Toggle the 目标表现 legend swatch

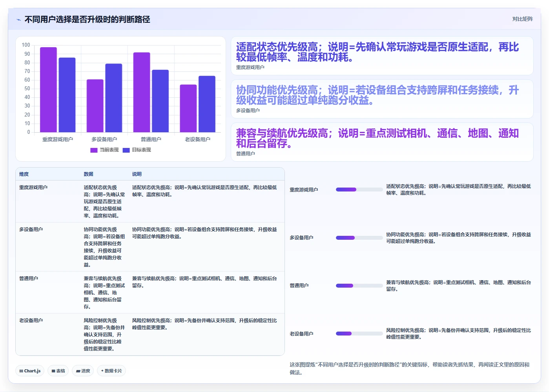pos(126,150)
